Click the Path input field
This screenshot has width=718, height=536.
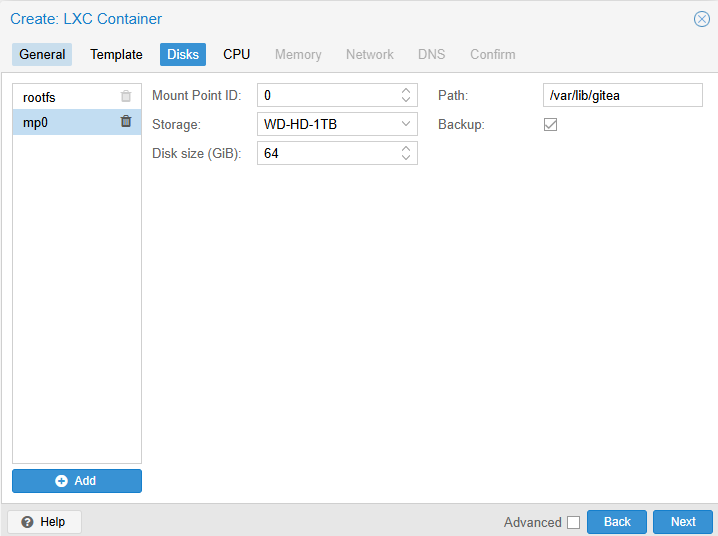622,96
